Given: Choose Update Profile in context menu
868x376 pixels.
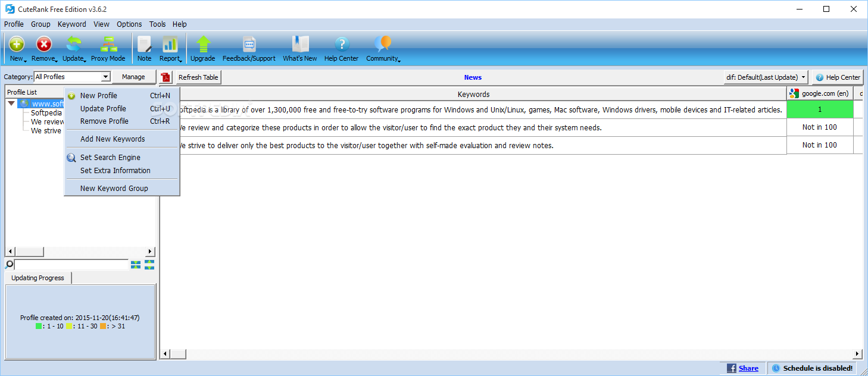Looking at the screenshot, I should (122, 108).
